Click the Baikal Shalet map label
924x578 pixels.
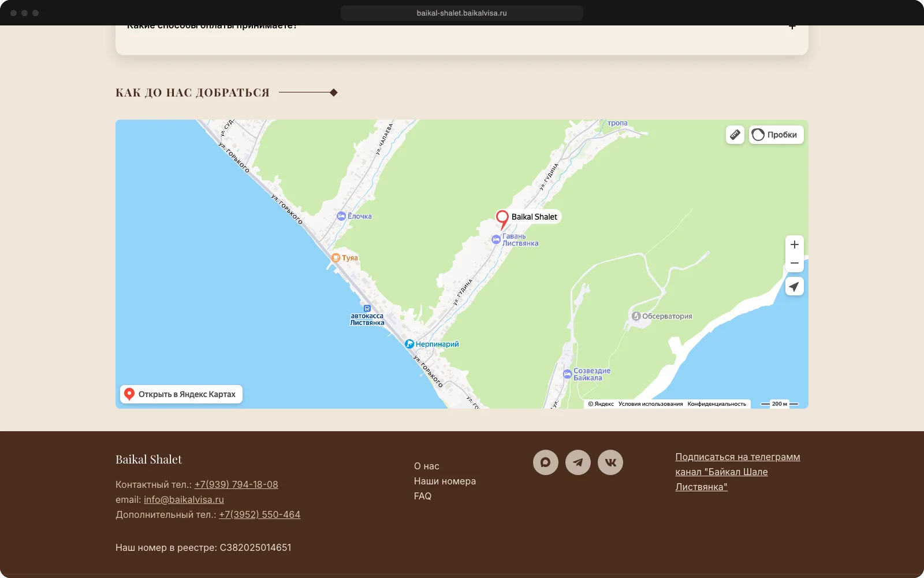tap(534, 217)
